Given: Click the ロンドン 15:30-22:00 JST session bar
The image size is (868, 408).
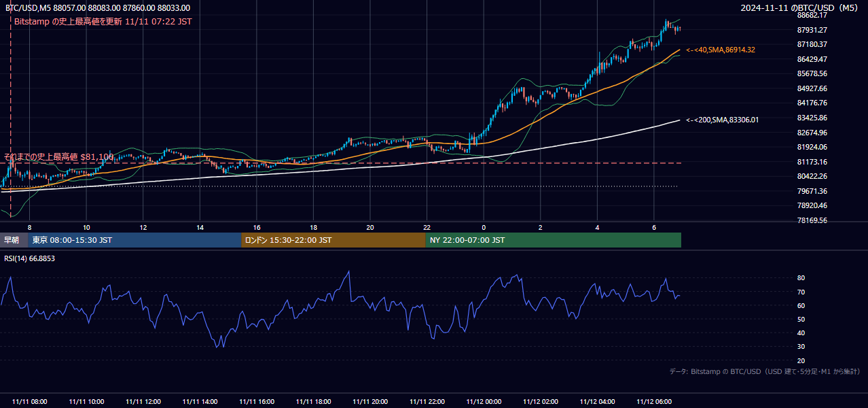Looking at the screenshot, I should tap(333, 240).
